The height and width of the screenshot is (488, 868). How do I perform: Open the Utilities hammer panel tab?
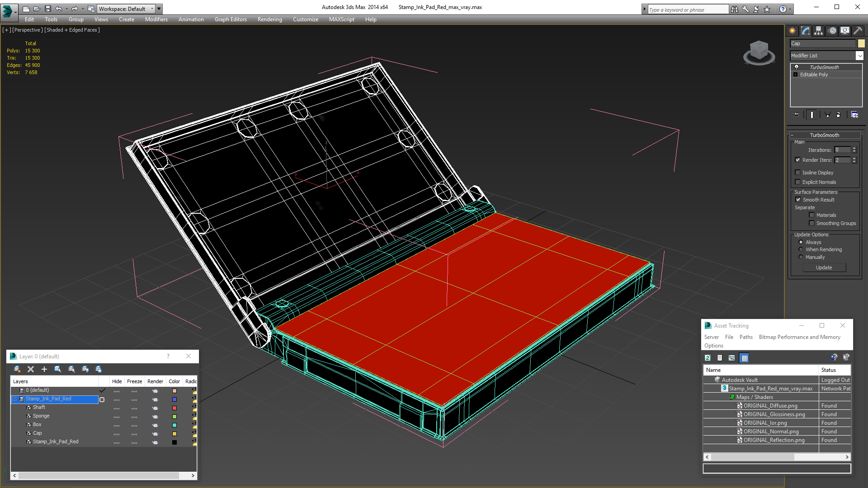(x=858, y=31)
